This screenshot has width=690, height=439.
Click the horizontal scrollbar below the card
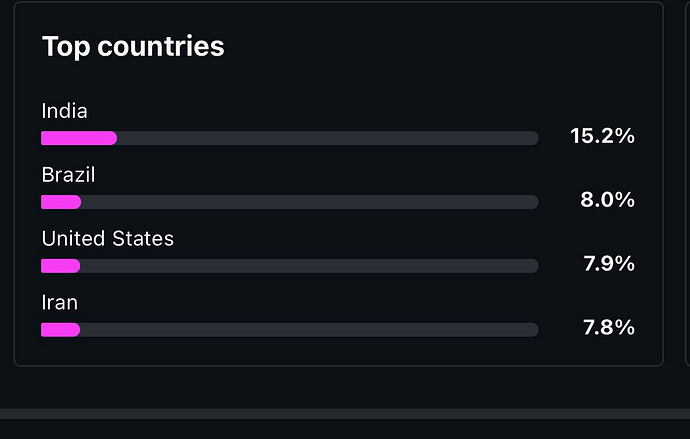(x=345, y=413)
